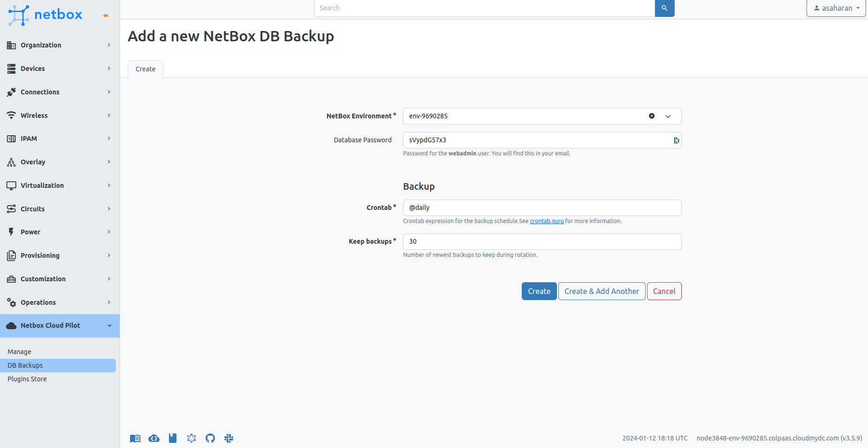The height and width of the screenshot is (448, 868).
Task: Click the search magnifier button
Action: pyautogui.click(x=664, y=8)
